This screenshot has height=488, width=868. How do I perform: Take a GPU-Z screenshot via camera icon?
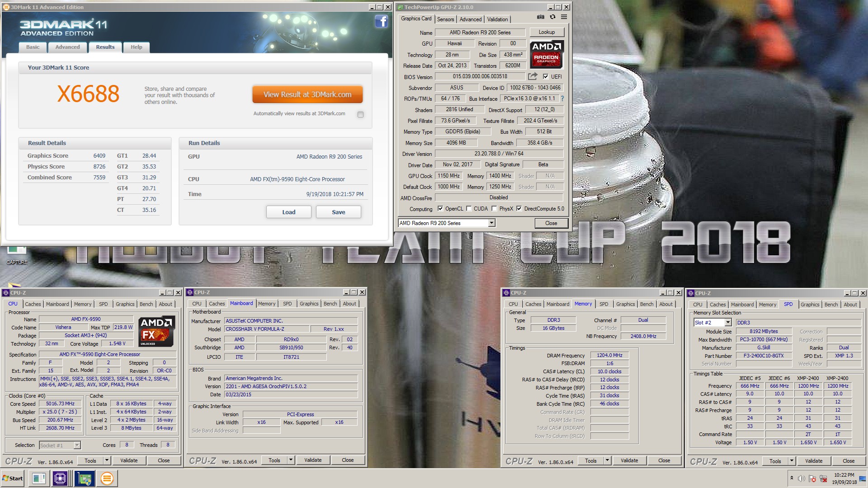pos(540,17)
